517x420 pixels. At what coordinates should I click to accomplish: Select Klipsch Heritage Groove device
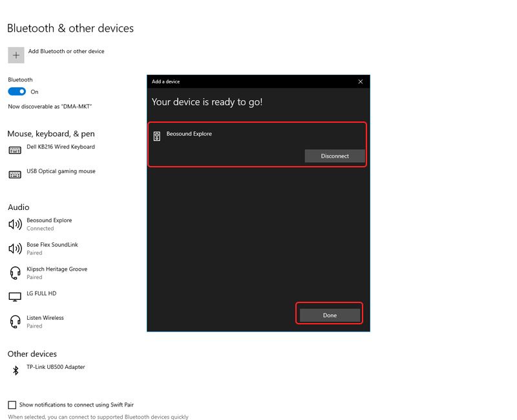coord(57,269)
